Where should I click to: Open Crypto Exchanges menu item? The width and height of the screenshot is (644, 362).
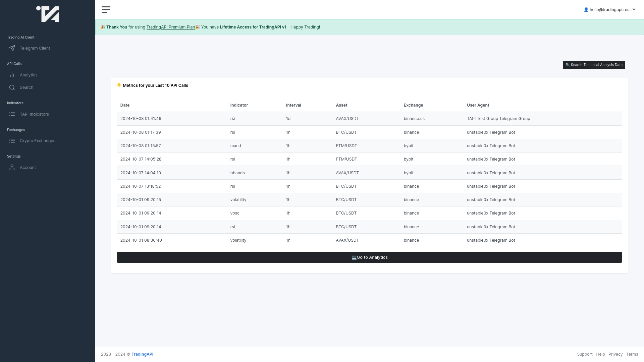pos(38,141)
